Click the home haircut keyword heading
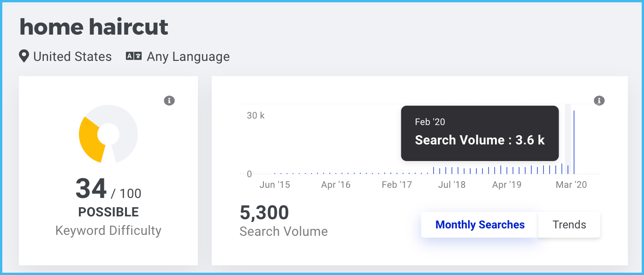The image size is (644, 275). [x=94, y=27]
